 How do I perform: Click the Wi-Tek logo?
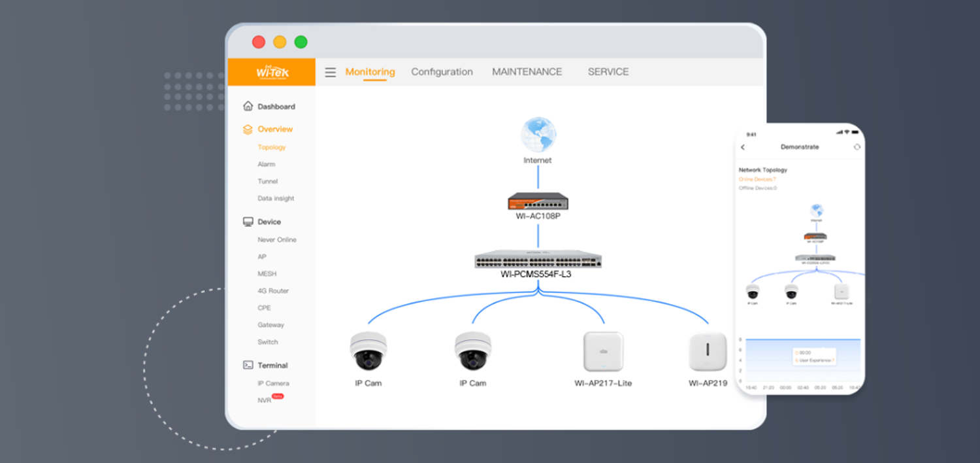pos(272,72)
